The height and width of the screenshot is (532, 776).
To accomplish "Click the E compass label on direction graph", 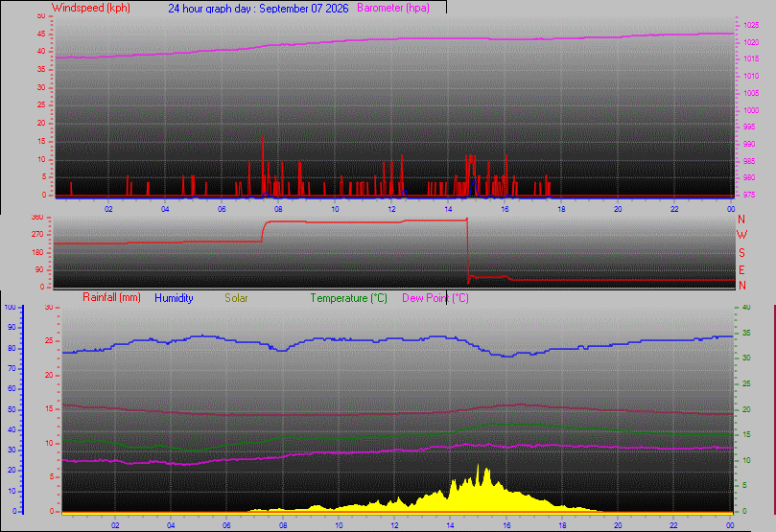I will coord(741,270).
